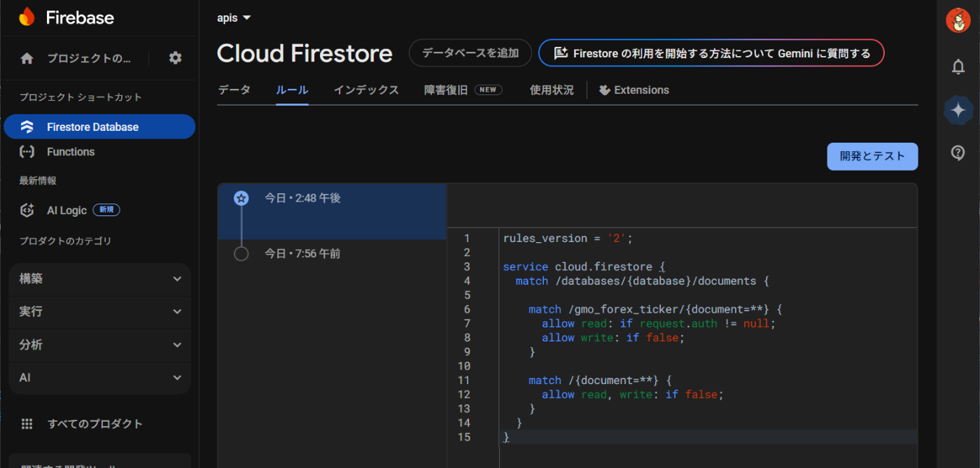Click the プロダクトのカテゴリ section label
The height and width of the screenshot is (468, 980).
[x=65, y=241]
